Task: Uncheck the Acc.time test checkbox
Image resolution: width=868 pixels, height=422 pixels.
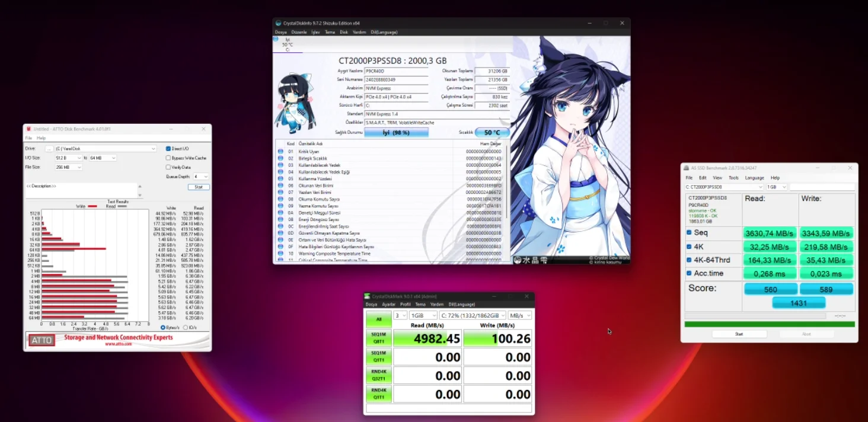Action: [x=689, y=273]
